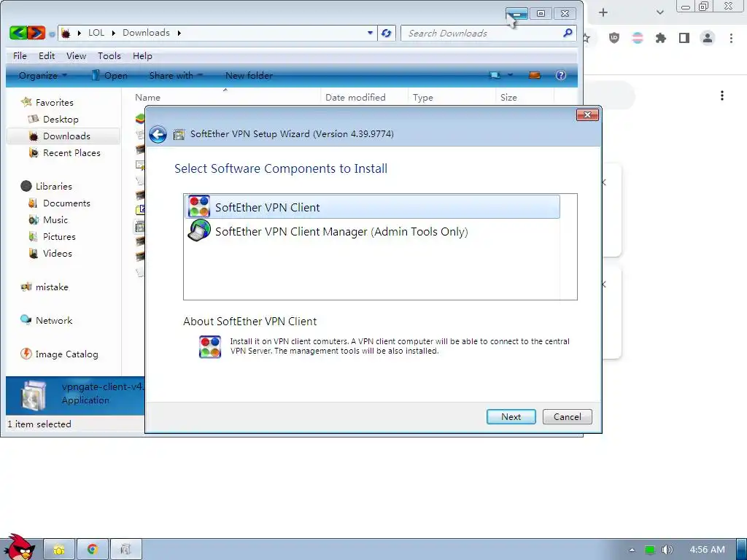
Task: Click the VPN Client Manager laptop icon
Action: click(x=198, y=231)
